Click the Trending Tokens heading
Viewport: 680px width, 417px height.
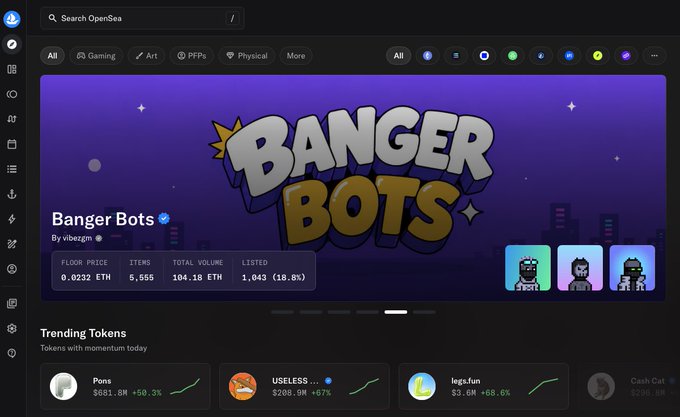pos(83,333)
